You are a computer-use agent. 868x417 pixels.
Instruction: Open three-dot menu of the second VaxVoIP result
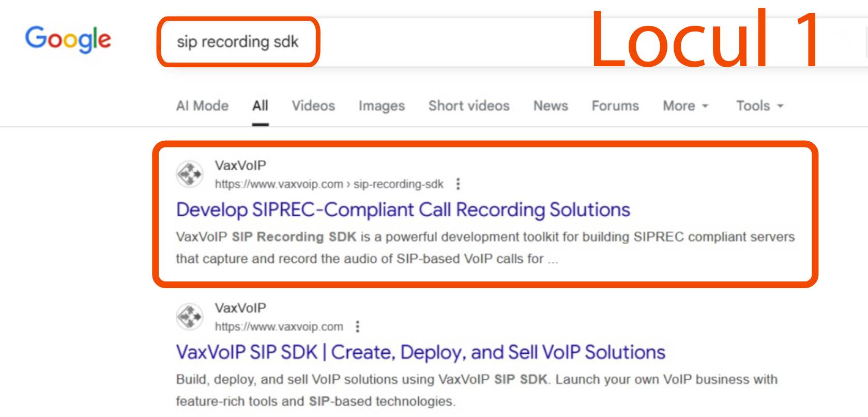pyautogui.click(x=358, y=326)
